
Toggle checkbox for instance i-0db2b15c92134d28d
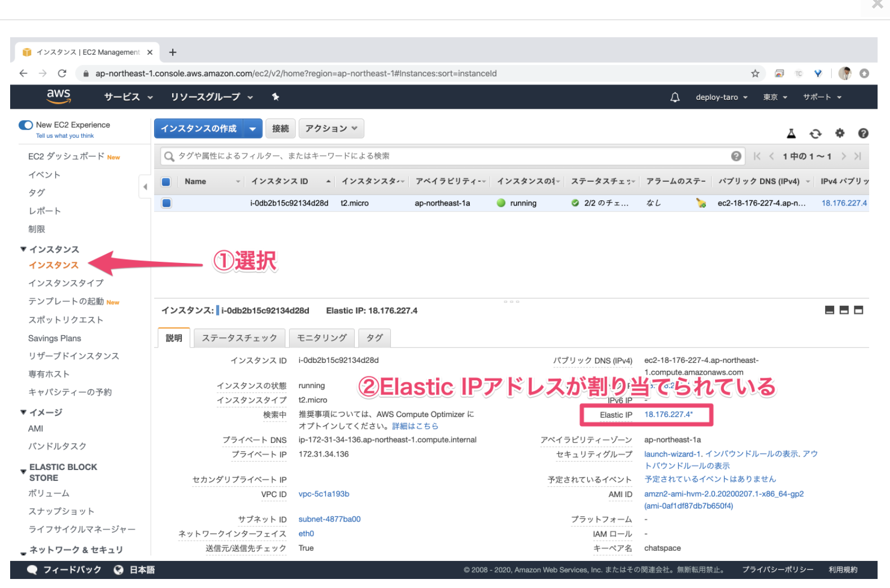167,203
